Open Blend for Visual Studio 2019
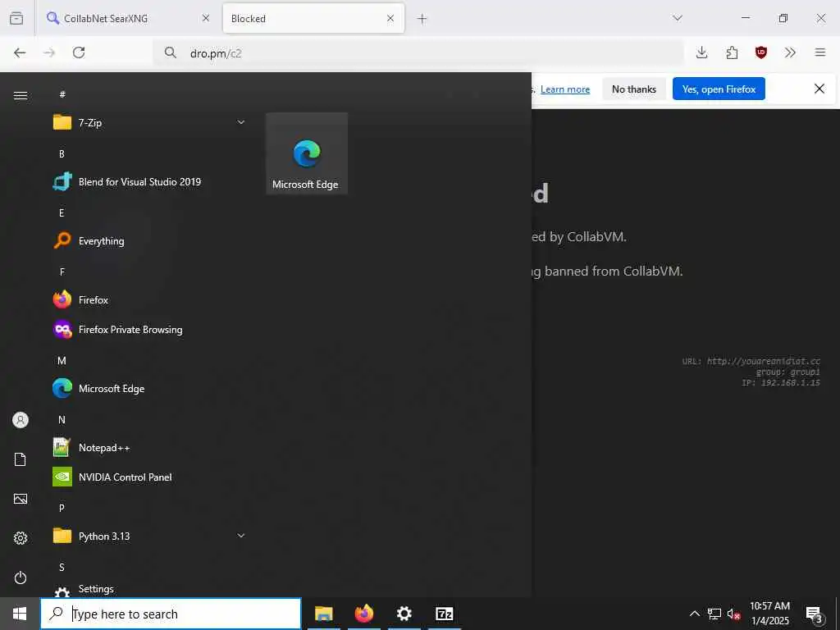Screen dimensions: 840x630 tap(149, 181)
